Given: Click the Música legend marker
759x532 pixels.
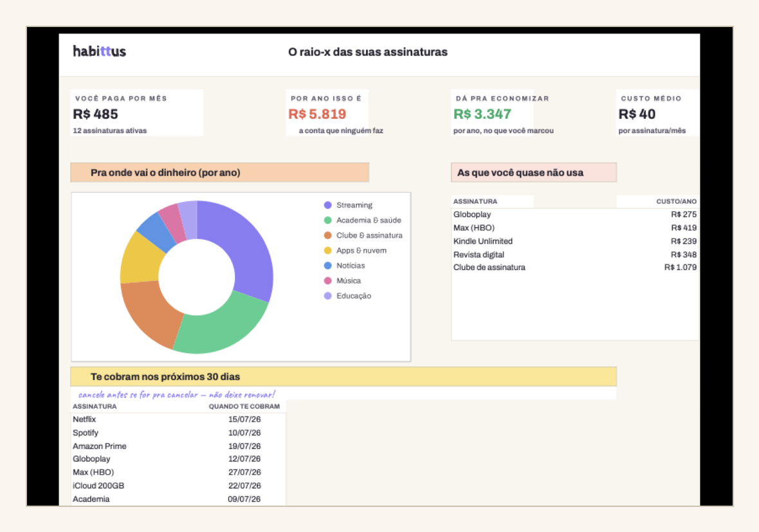Looking at the screenshot, I should click(327, 280).
